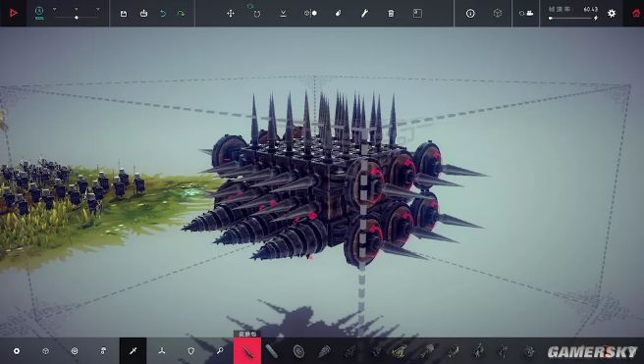Select the drill block
This screenshot has width=644, height=364.
click(324, 351)
